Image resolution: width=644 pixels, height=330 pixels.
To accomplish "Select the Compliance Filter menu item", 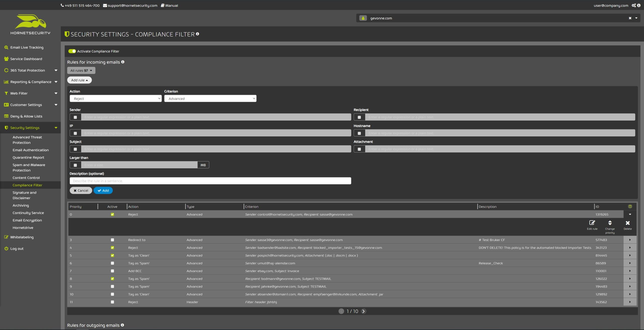I will [x=27, y=185].
